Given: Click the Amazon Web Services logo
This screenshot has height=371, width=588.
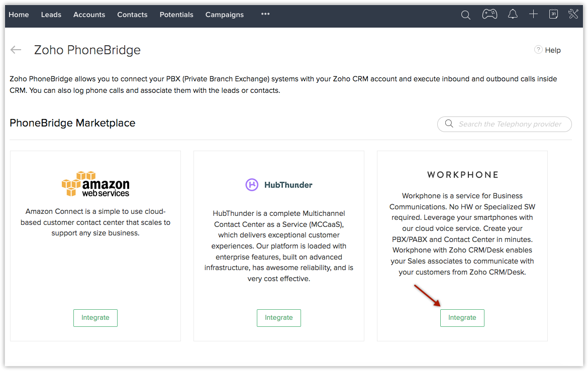Looking at the screenshot, I should point(95,184).
